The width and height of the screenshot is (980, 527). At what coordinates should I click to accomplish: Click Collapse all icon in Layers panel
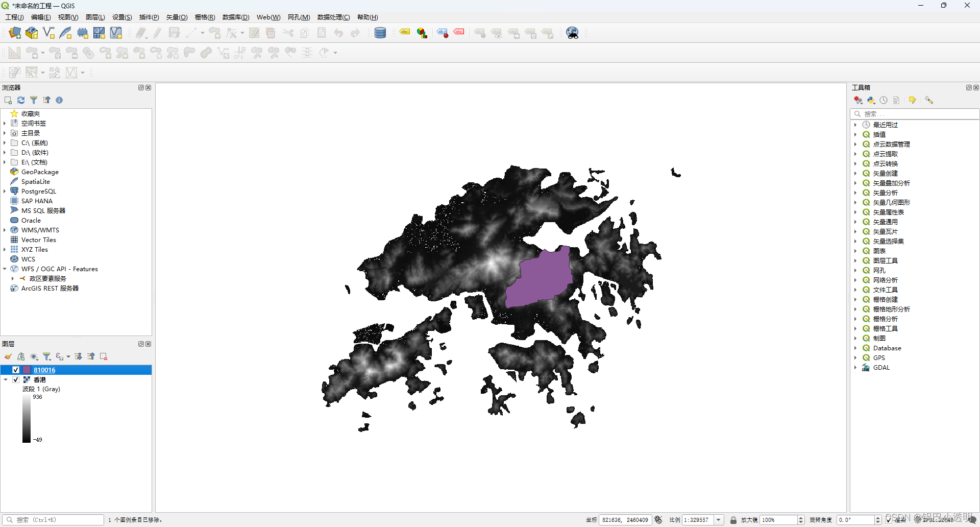click(x=91, y=356)
